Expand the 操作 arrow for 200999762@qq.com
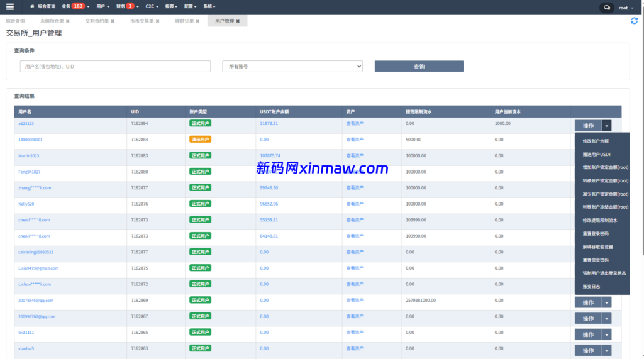The height and width of the screenshot is (359, 644). pos(607,318)
